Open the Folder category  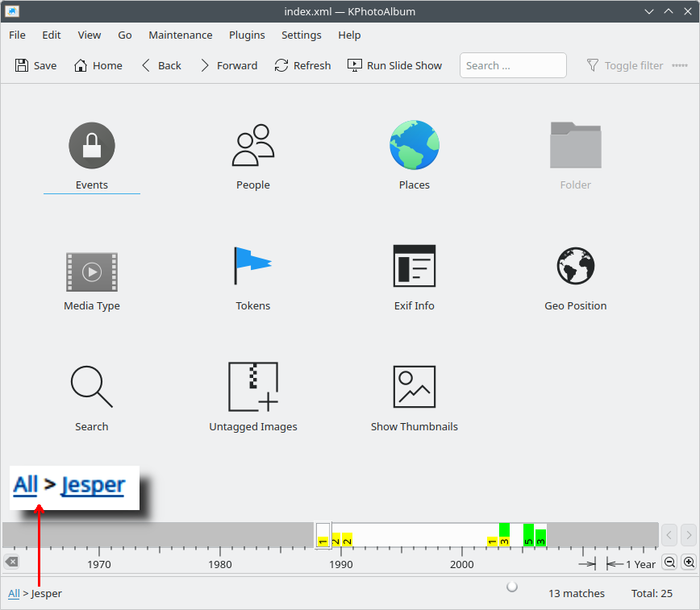coord(576,156)
